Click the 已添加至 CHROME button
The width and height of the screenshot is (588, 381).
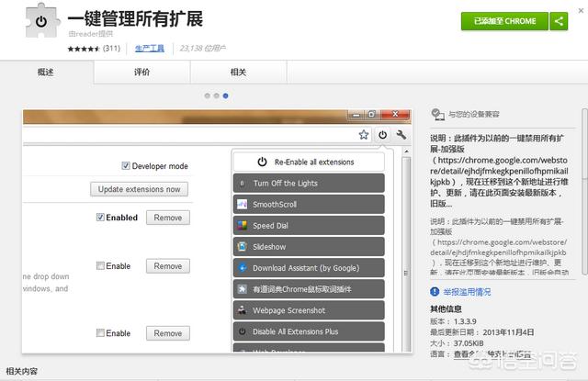pos(504,21)
